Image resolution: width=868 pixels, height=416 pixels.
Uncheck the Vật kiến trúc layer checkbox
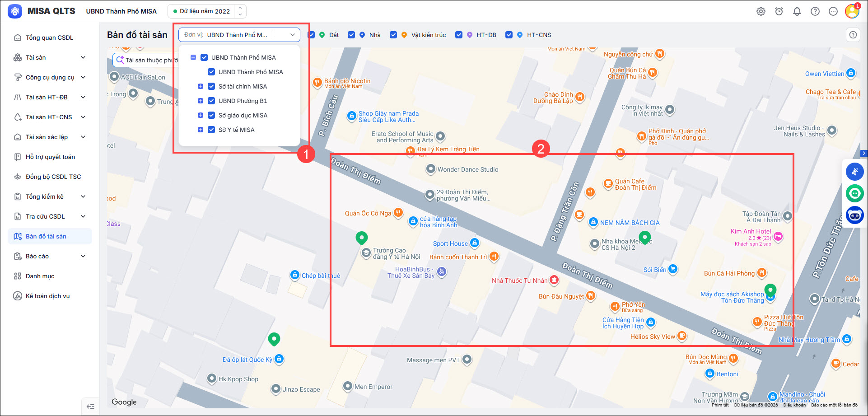[x=393, y=35]
